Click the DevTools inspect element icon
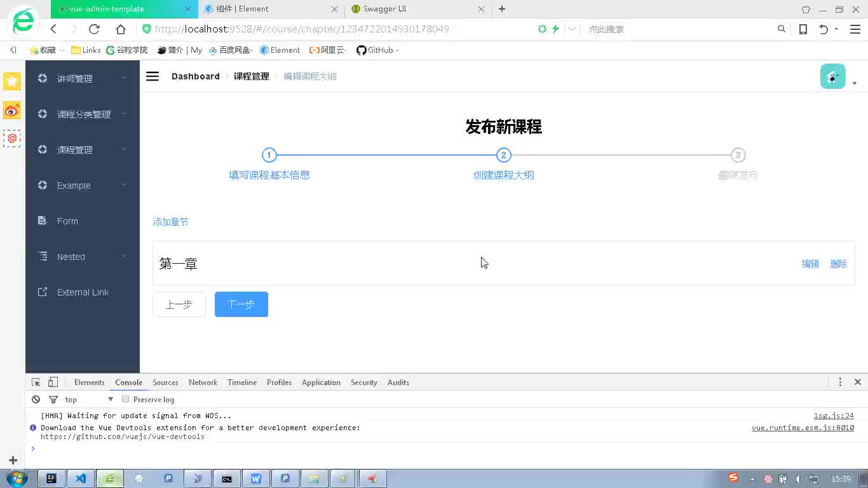Image resolution: width=868 pixels, height=488 pixels. [36, 382]
